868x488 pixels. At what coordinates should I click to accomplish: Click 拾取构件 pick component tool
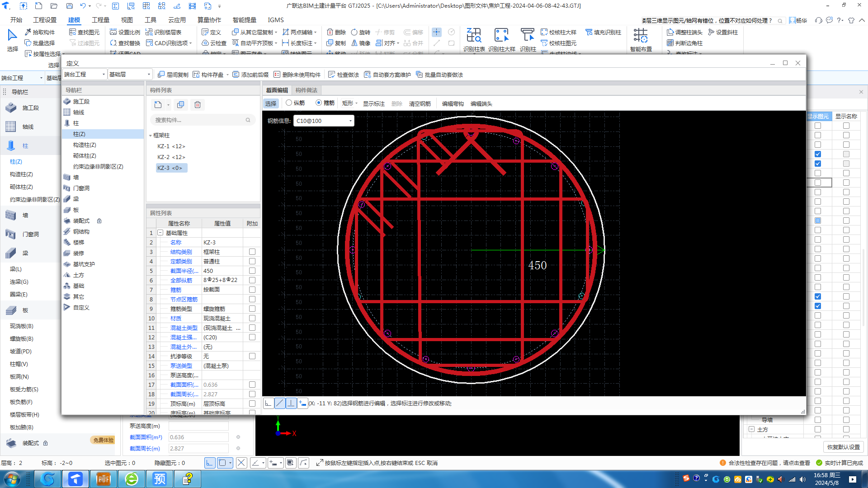[x=40, y=32]
